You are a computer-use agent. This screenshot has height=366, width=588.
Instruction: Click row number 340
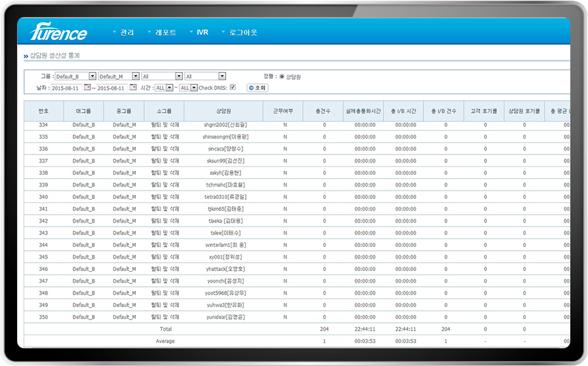[x=43, y=196]
